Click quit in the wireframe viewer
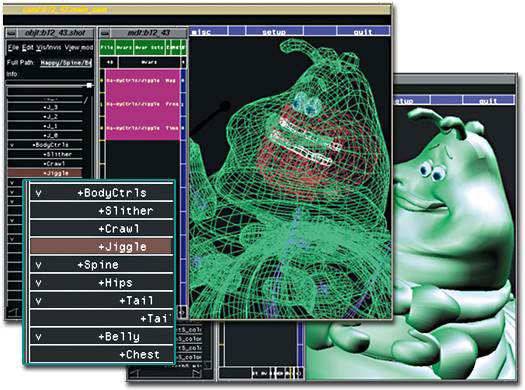This screenshot has height=390, width=525. coord(363,31)
